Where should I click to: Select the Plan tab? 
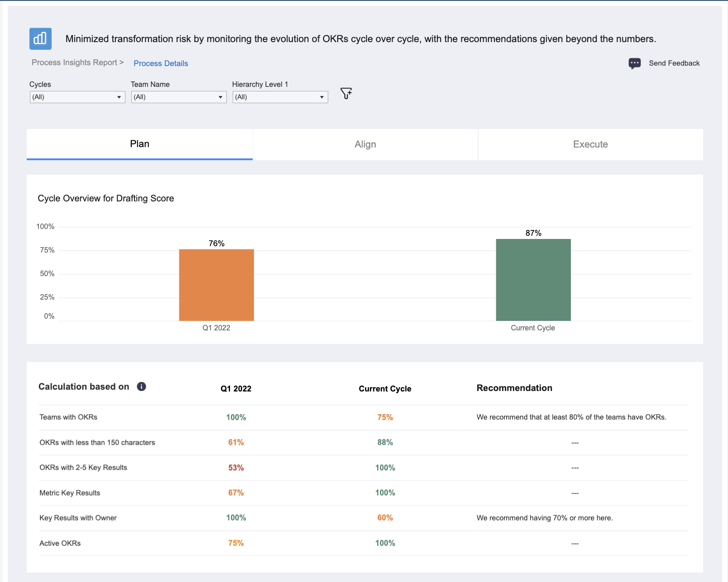(139, 144)
